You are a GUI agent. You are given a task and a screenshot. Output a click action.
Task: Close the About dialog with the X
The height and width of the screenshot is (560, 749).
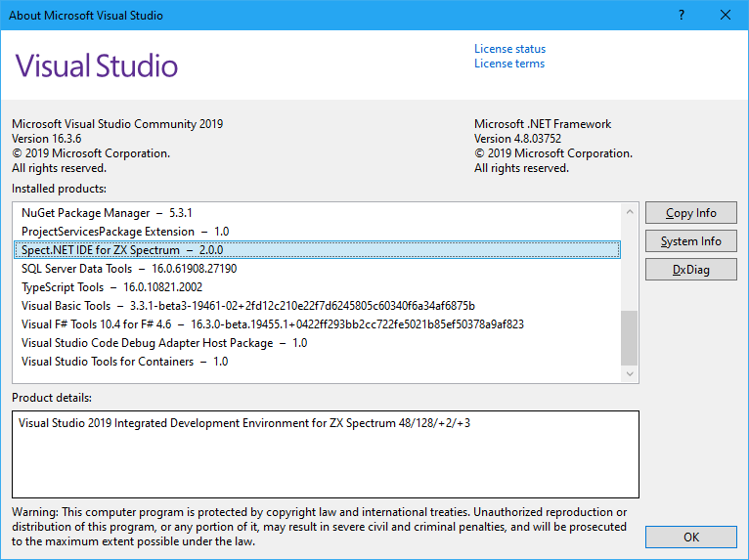pos(726,16)
